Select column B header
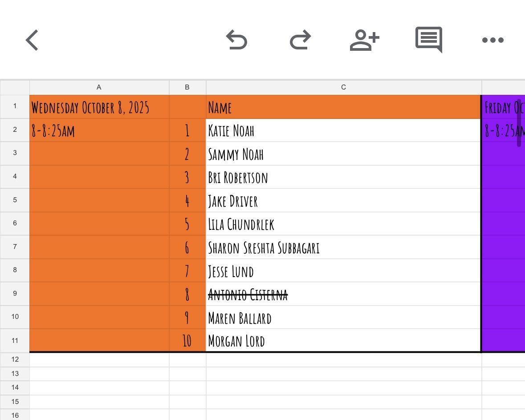Image resolution: width=525 pixels, height=420 pixels. pos(187,87)
